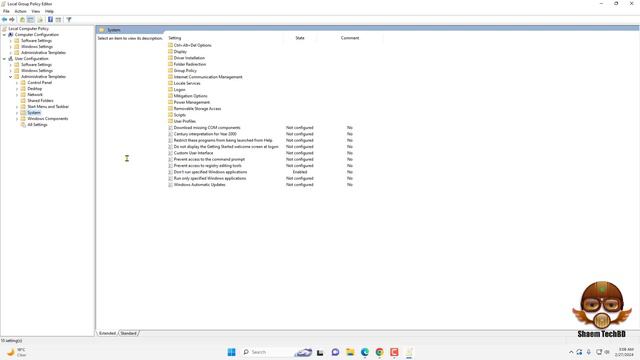640x360 pixels.
Task: Collapse Administrative Templates under User Configuration
Action: 11,77
